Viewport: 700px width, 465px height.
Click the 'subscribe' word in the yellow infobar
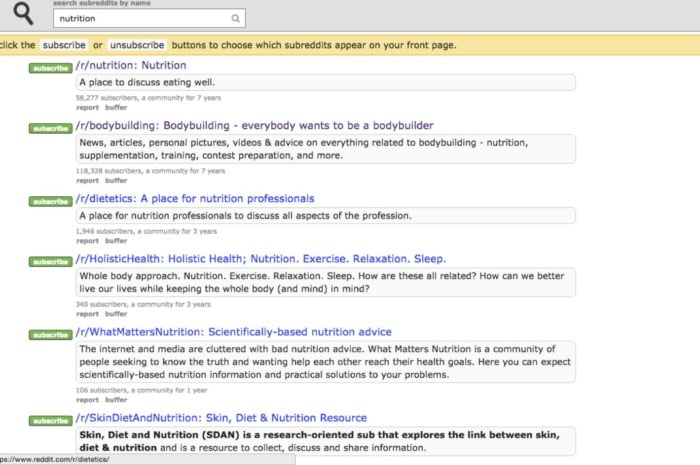tap(64, 45)
